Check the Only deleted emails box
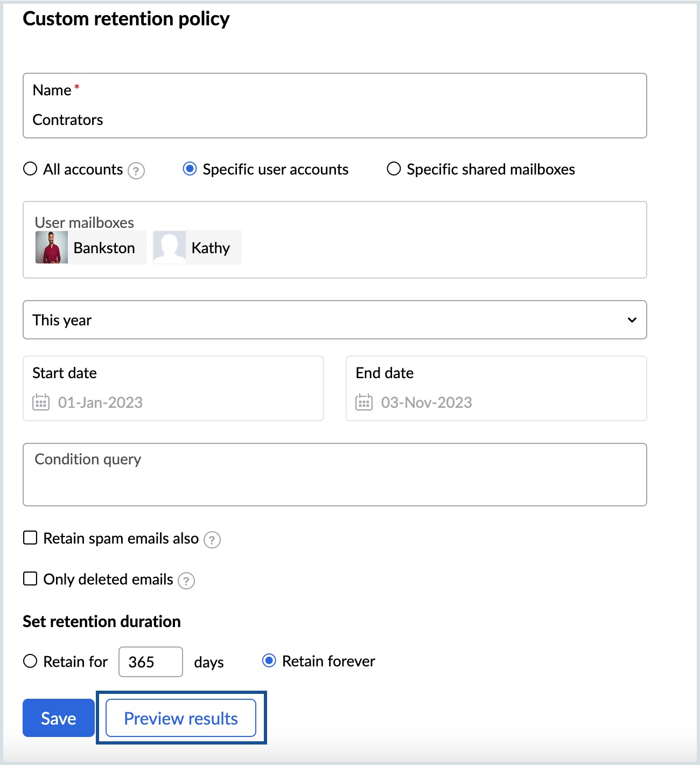700x765 pixels. 30,579
